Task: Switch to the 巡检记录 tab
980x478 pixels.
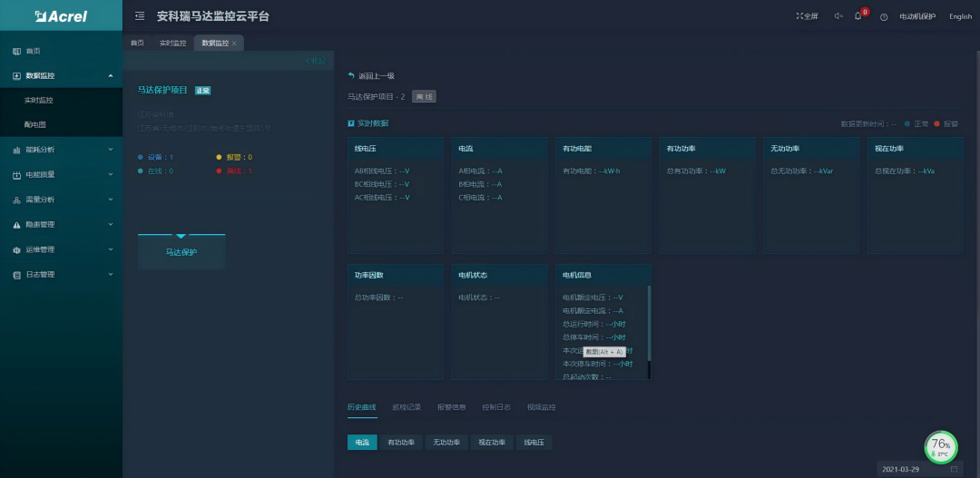Action: (x=407, y=407)
